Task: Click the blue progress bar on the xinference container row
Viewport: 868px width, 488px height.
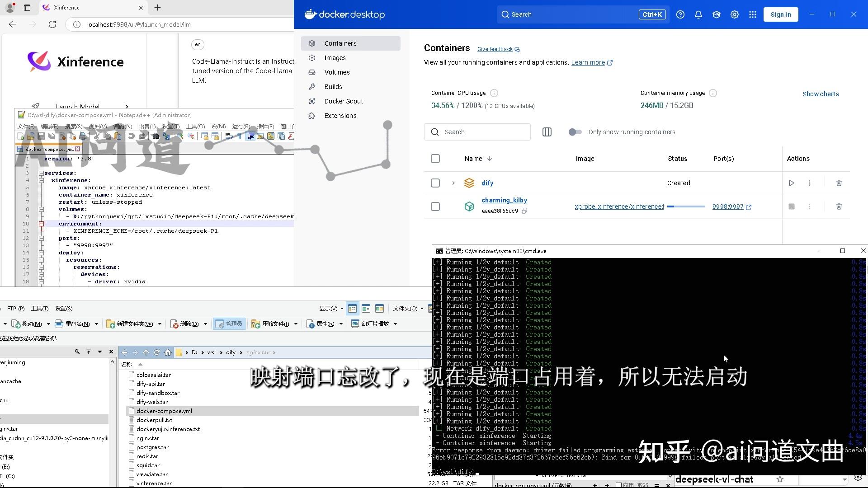Action: pyautogui.click(x=686, y=206)
